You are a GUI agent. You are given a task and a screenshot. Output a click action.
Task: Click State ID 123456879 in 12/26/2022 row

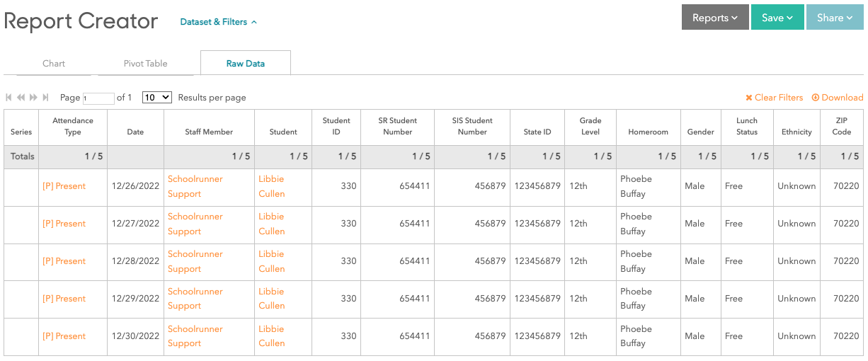(537, 186)
